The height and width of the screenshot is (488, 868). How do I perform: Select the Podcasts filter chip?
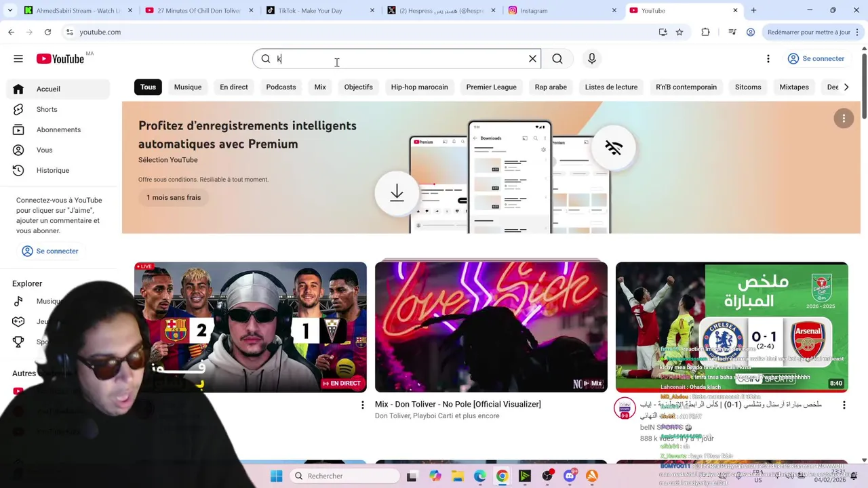(281, 87)
